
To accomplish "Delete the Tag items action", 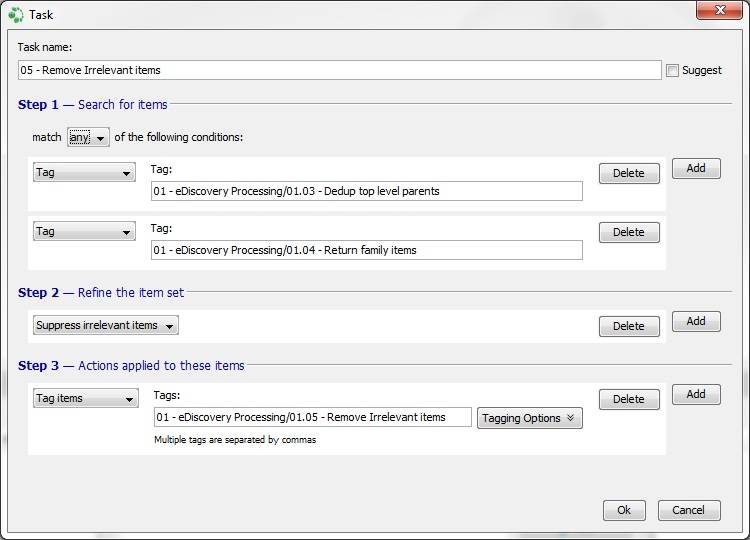I will pos(629,399).
